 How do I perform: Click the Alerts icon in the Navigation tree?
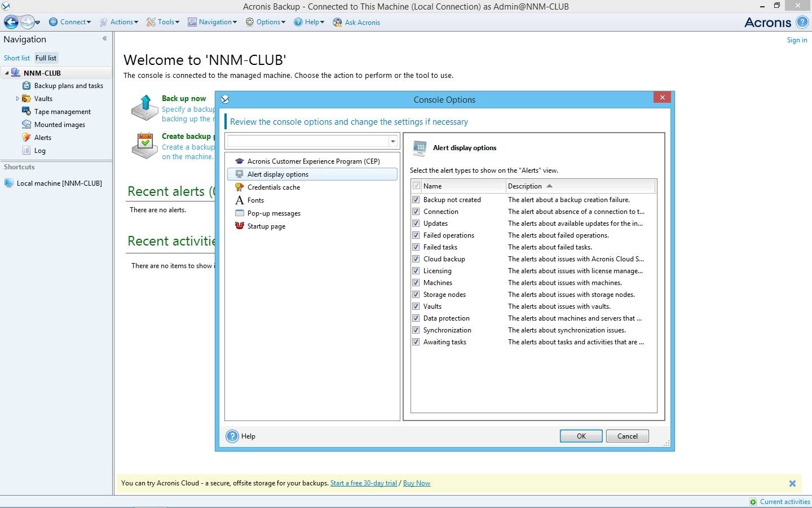(27, 138)
